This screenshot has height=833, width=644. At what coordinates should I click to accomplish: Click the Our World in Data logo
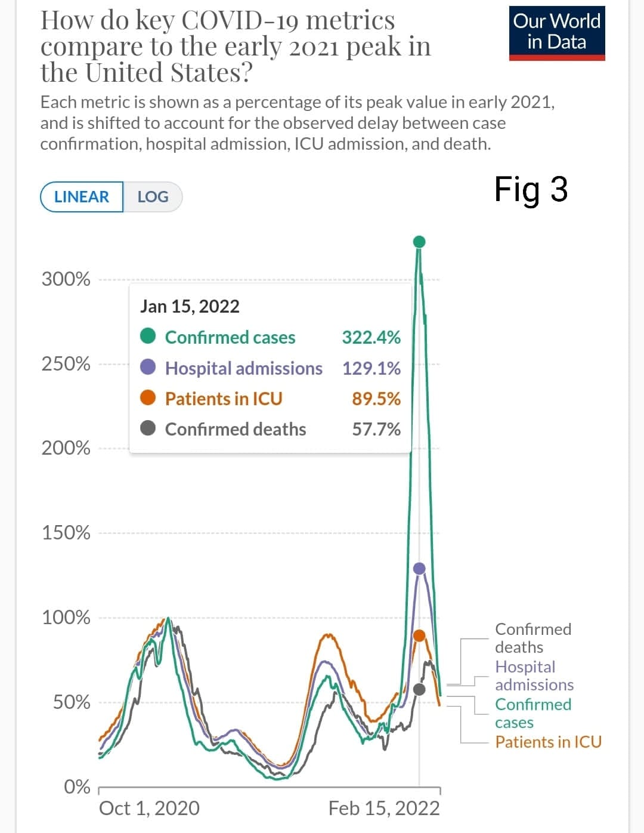(557, 33)
